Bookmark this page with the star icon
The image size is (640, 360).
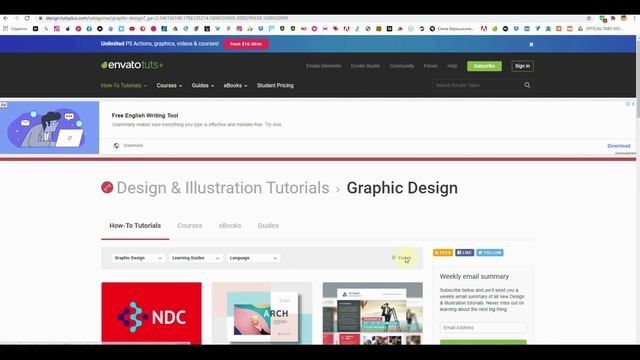589,18
